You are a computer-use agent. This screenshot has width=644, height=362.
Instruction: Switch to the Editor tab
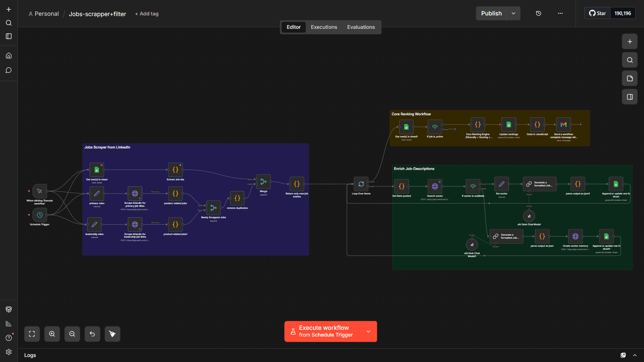[293, 27]
